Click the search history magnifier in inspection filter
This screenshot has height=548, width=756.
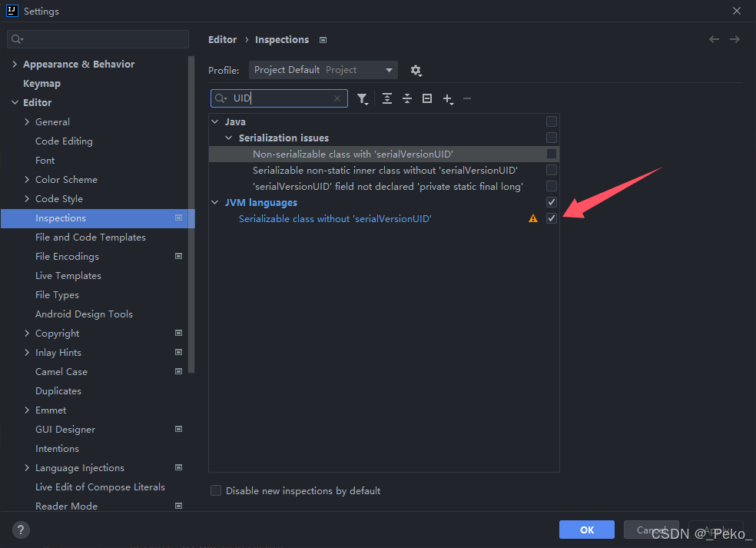pos(221,98)
